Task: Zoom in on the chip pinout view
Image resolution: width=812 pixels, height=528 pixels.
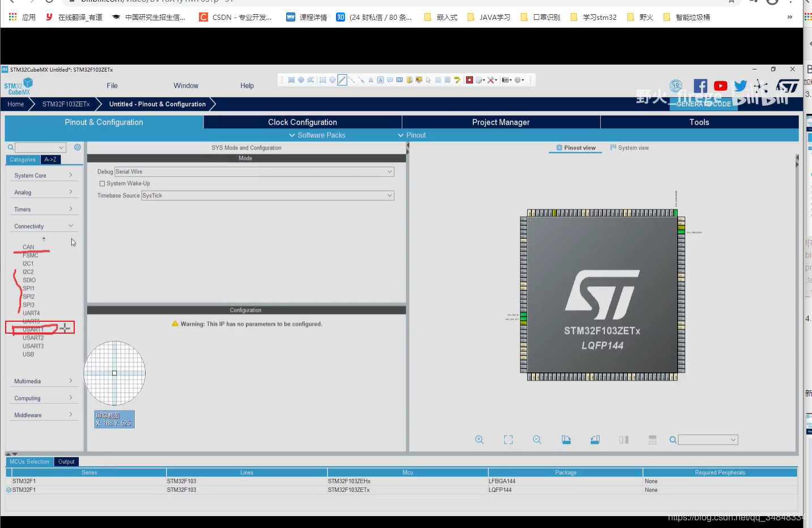Action: pyautogui.click(x=479, y=440)
